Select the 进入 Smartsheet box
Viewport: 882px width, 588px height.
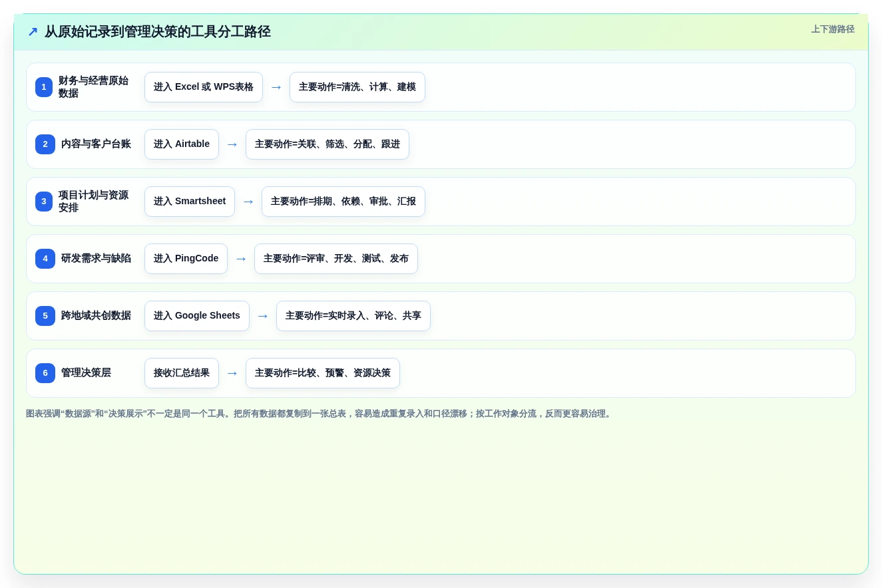click(x=190, y=202)
